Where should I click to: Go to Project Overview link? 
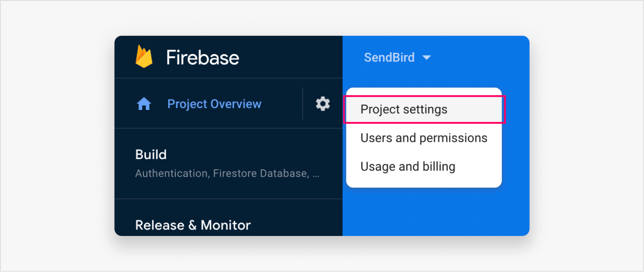[x=214, y=104]
